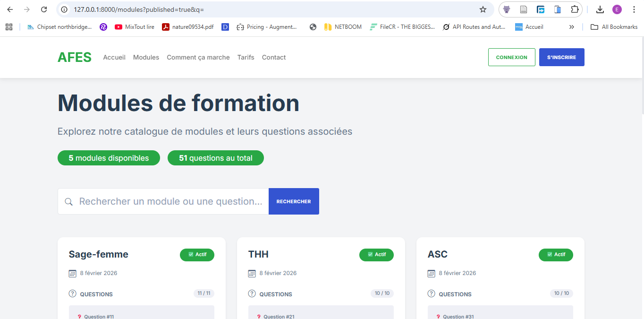Reload the page using the refresh icon
The image size is (644, 319).
(44, 9)
